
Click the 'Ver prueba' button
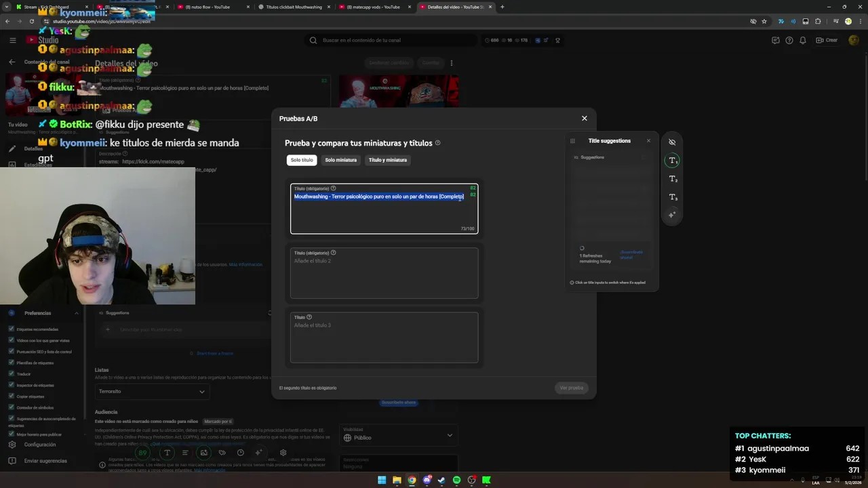point(571,388)
